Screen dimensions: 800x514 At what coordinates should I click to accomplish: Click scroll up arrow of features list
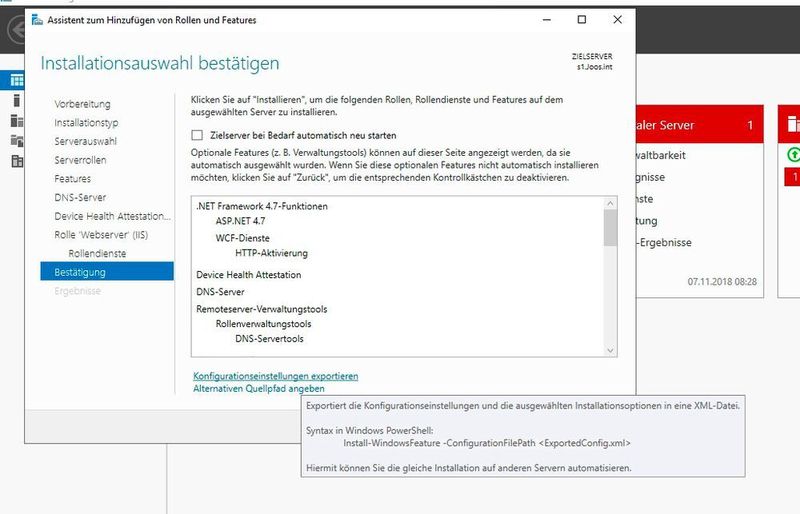tap(610, 203)
